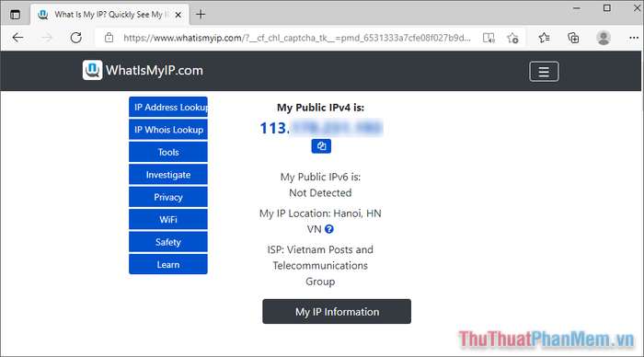The image size is (644, 357).
Task: Open the browser profile avatar
Action: (604, 38)
